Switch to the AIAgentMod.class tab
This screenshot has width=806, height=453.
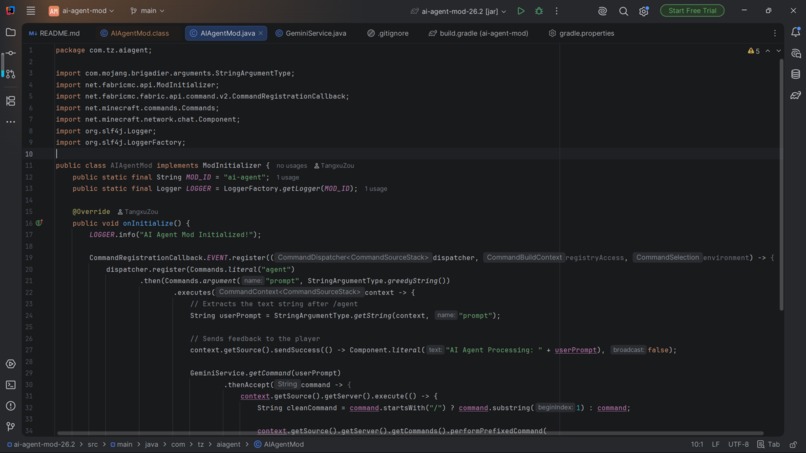135,33
